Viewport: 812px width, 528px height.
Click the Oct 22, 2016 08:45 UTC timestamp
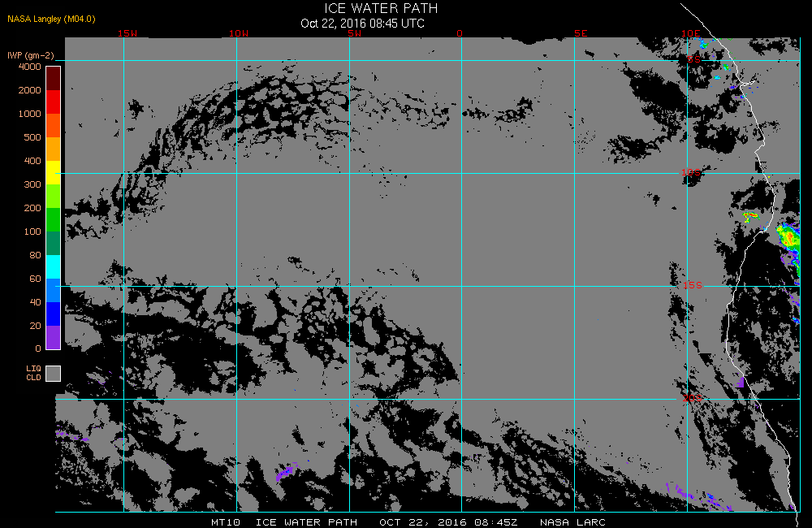tap(362, 24)
